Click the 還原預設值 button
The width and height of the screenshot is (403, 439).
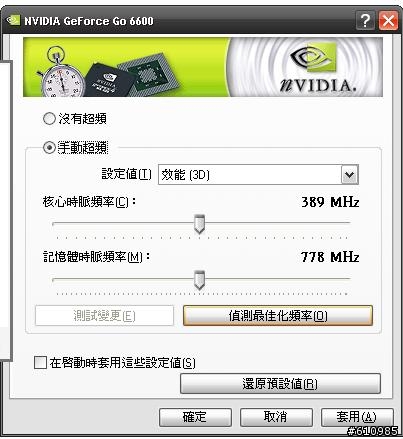click(x=280, y=383)
